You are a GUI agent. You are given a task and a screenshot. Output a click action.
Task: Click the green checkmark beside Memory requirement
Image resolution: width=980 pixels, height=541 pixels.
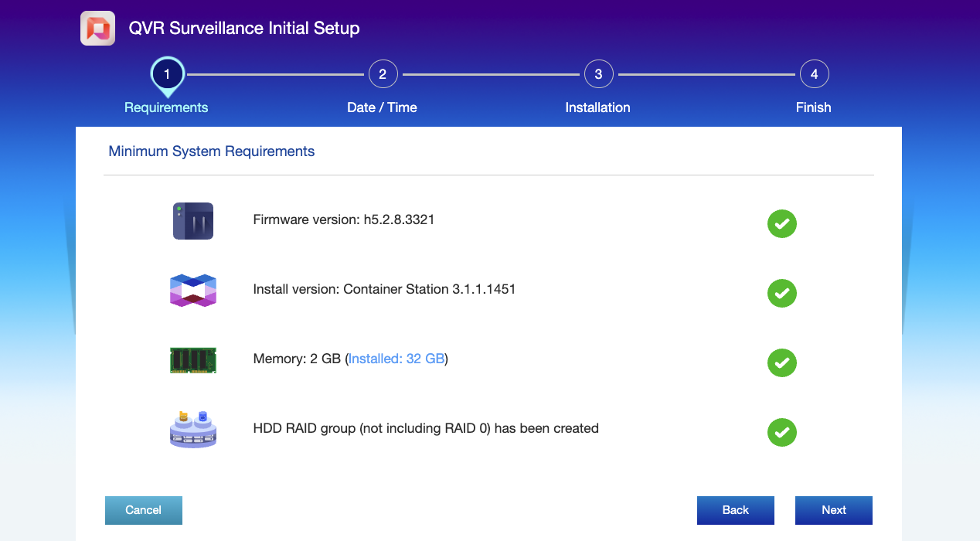[x=781, y=363]
